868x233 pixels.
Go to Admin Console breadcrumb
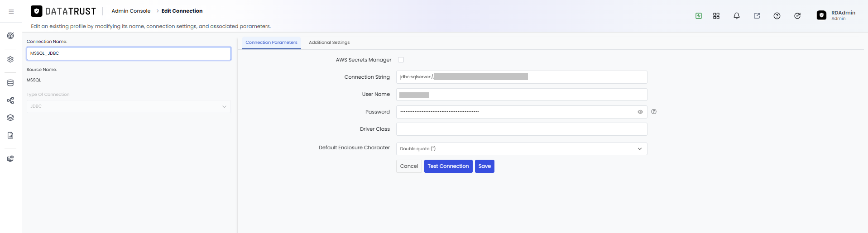pyautogui.click(x=131, y=11)
